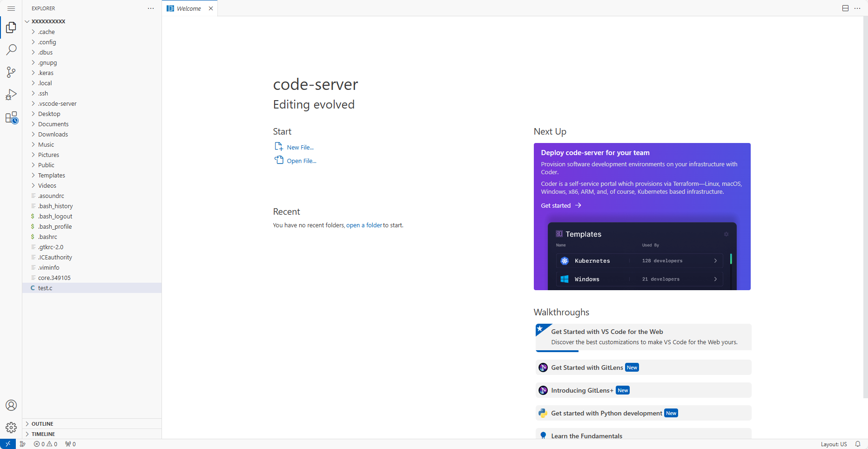Click the Welcome page vertical scrollbar
Image resolution: width=868 pixels, height=449 pixels.
[x=865, y=207]
